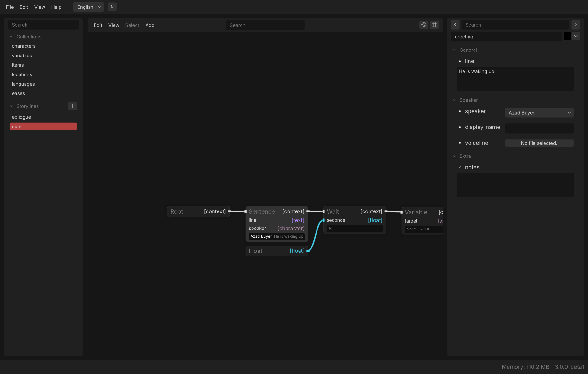This screenshot has height=374, width=588.
Task: Click the 3.0.0-beta1 version label
Action: coord(569,367)
